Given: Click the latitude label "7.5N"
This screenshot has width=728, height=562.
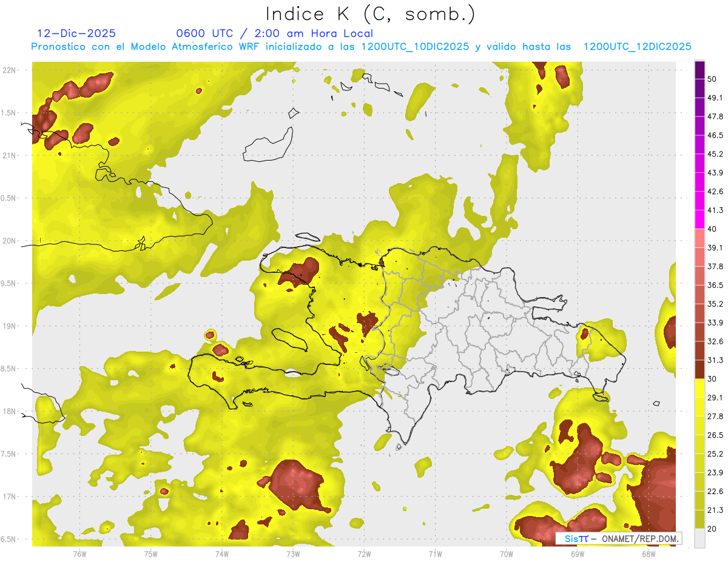Looking at the screenshot, I should tap(10, 454).
